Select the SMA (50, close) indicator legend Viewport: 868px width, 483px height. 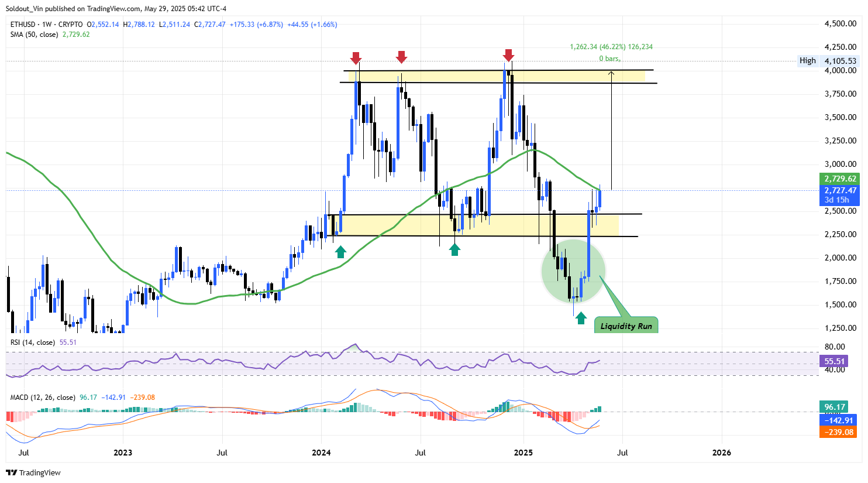(x=34, y=35)
